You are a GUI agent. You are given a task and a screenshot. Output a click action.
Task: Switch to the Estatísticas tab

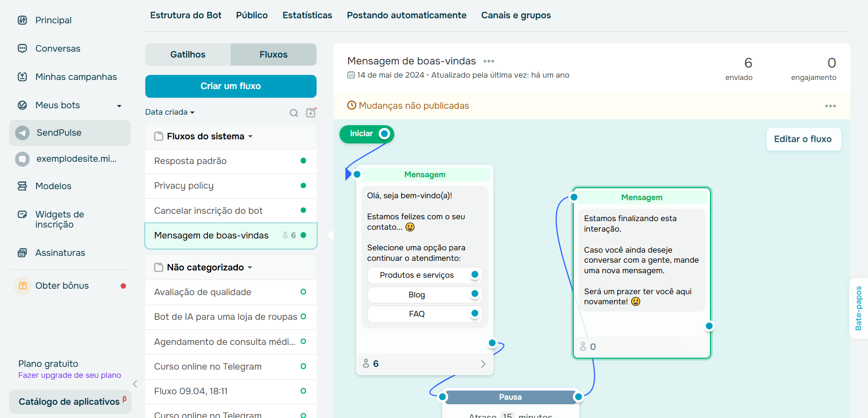coord(307,15)
